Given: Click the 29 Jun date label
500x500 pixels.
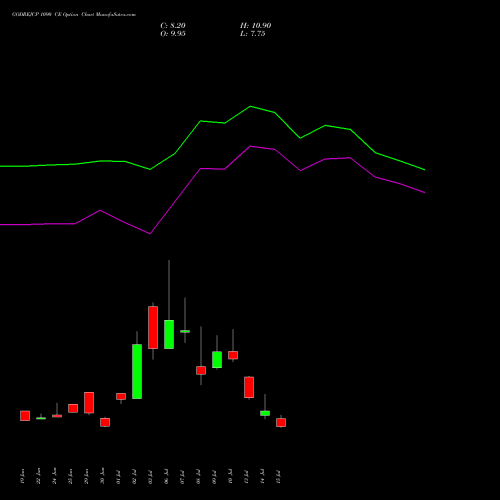Looking at the screenshot, I should click(86, 476).
